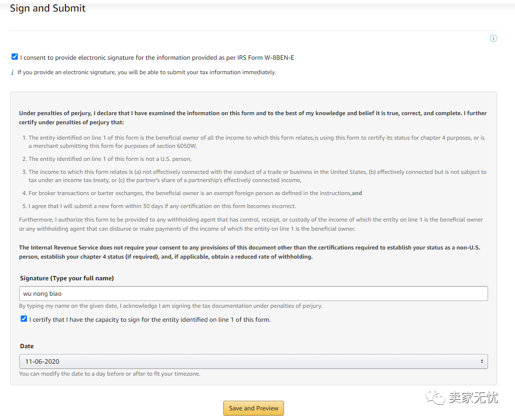Toggle the capacity to sign certification checkbox

[24, 319]
